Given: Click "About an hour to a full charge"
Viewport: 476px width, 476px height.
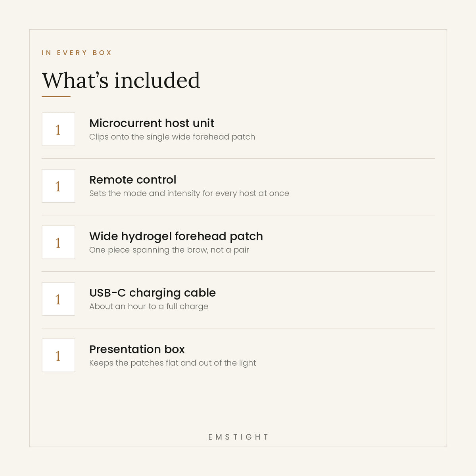Looking at the screenshot, I should coord(149,307).
